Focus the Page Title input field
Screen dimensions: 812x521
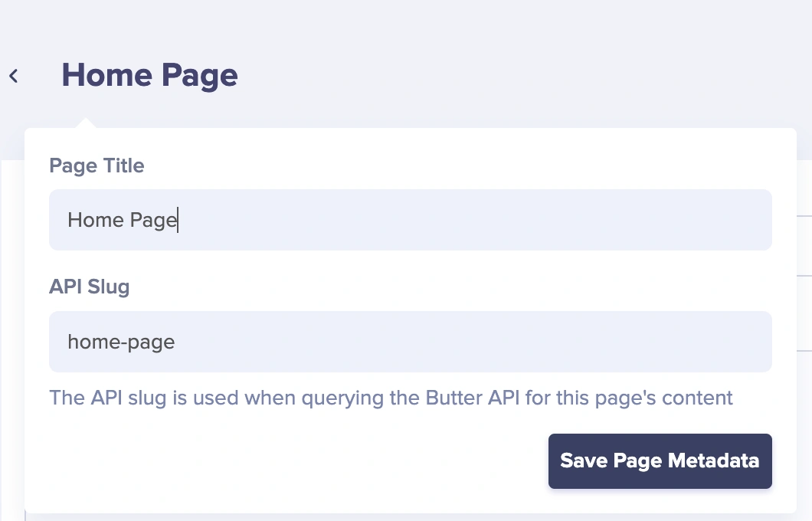click(x=410, y=220)
